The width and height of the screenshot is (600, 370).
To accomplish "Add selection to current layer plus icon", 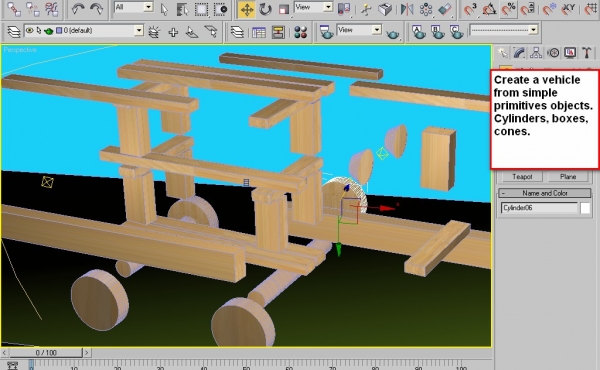I will tap(173, 32).
